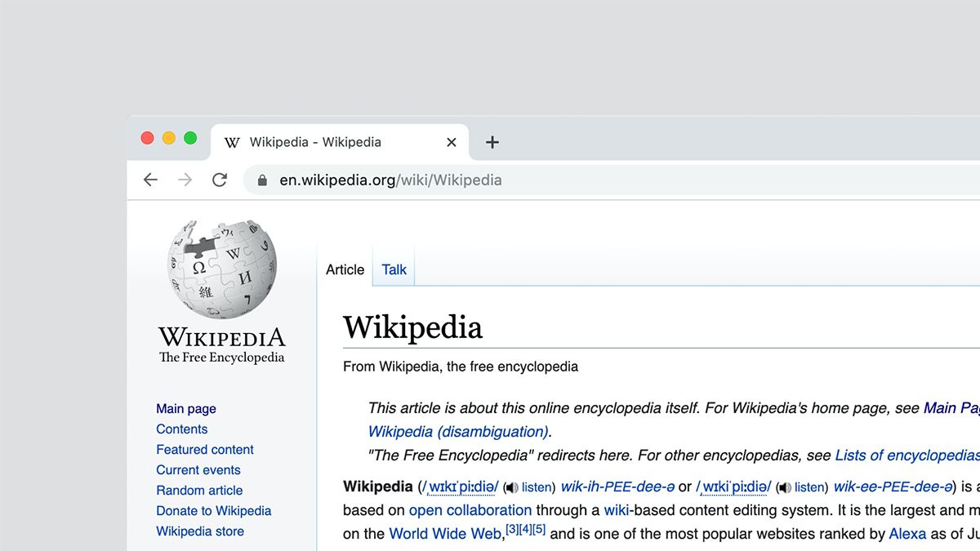Open Main page sidebar link
Viewport: 980px width, 551px height.
186,409
